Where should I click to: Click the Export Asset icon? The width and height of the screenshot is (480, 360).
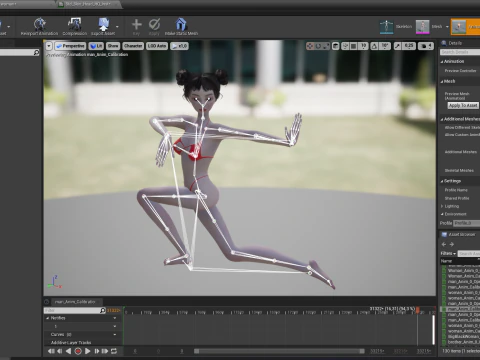click(x=103, y=24)
